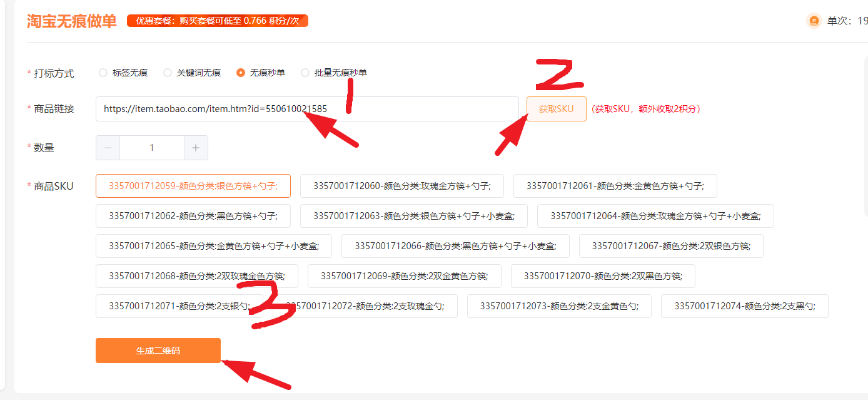Click the 淘宝无痕做单 page title
The height and width of the screenshot is (400, 868).
point(72,21)
